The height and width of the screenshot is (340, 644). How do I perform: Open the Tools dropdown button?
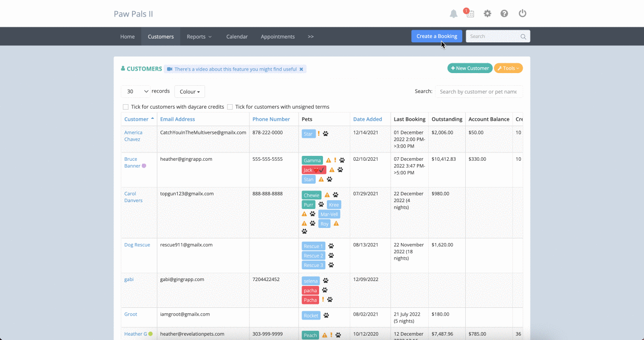click(509, 68)
